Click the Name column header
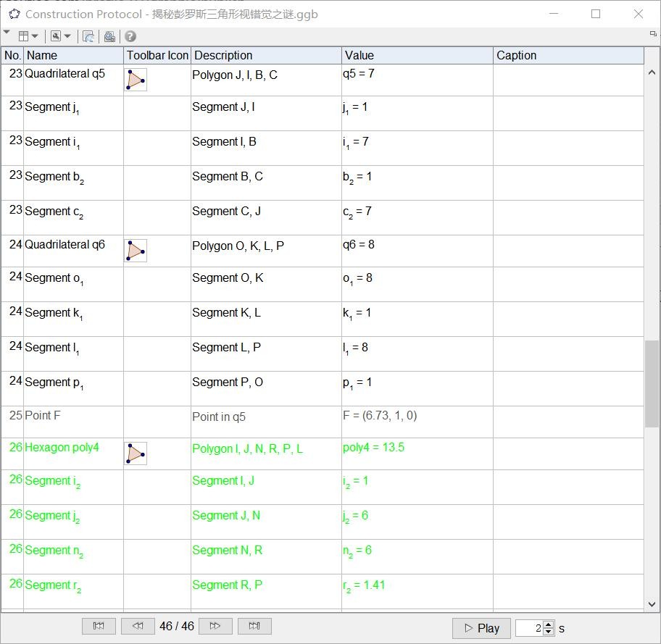Viewport: 661px width, 644px height. 72,55
